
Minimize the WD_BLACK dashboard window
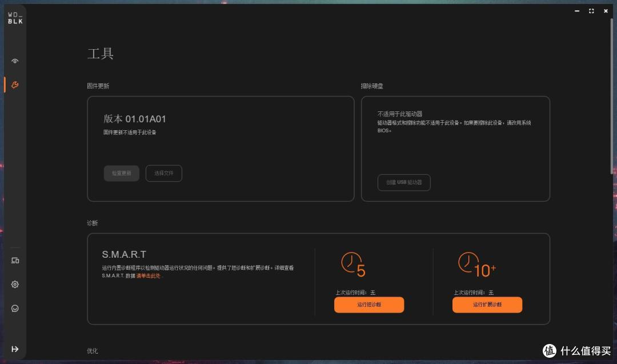click(x=577, y=11)
